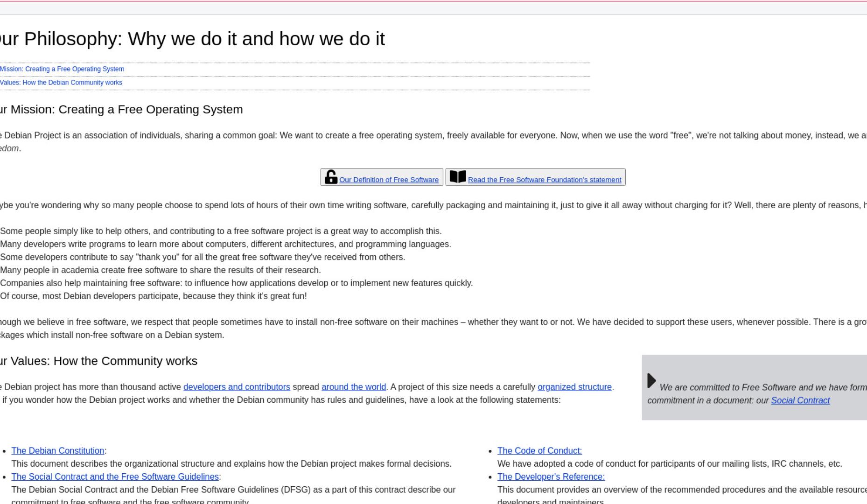The width and height of the screenshot is (867, 504).
Task: Click the open padlock icon
Action: tap(331, 177)
